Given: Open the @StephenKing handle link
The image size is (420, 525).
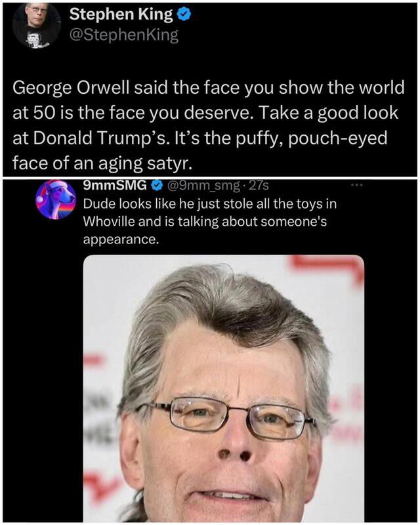Looking at the screenshot, I should pyautogui.click(x=123, y=35).
